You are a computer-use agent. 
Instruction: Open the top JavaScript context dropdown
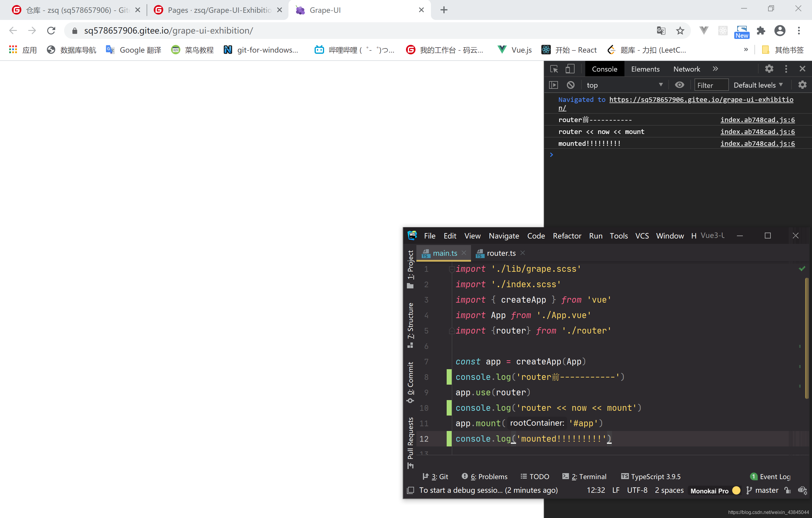click(x=624, y=85)
